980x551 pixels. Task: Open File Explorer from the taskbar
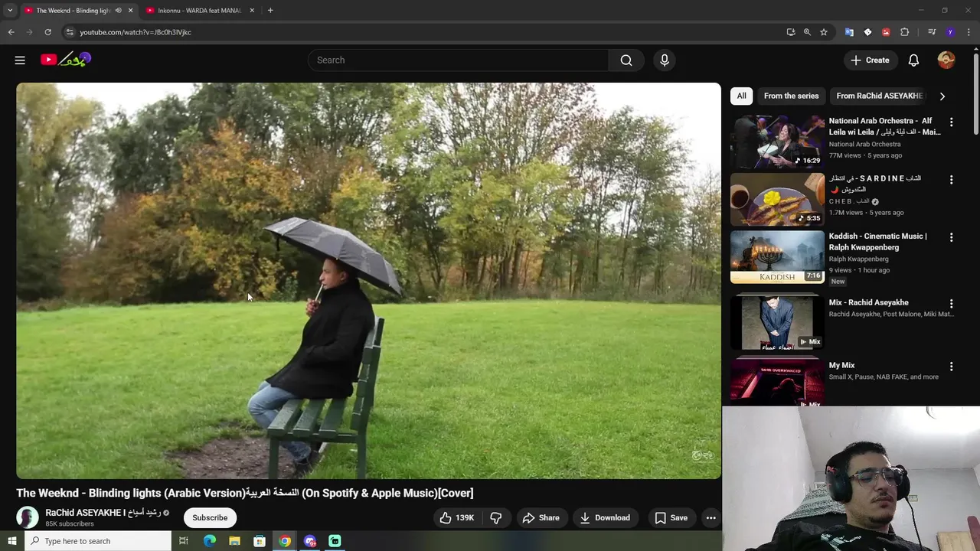(x=234, y=541)
